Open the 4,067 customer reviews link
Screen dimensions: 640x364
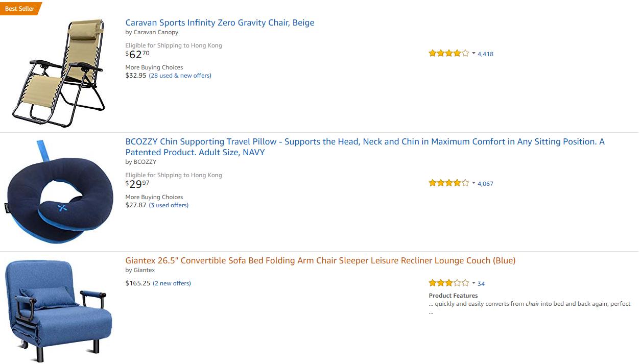[x=485, y=183]
